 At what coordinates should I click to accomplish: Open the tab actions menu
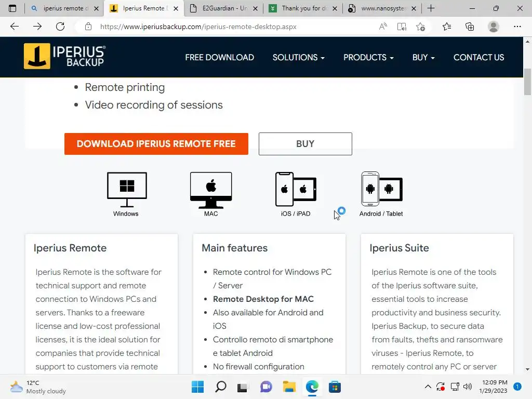coord(12,8)
